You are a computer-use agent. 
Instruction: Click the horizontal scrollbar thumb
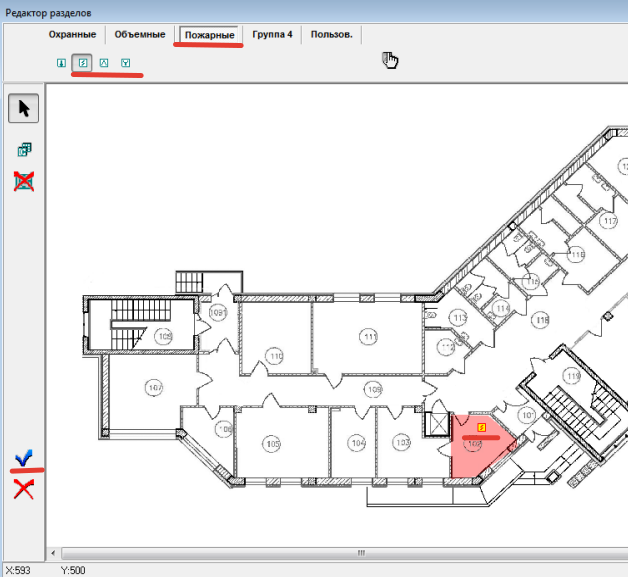coord(358,553)
